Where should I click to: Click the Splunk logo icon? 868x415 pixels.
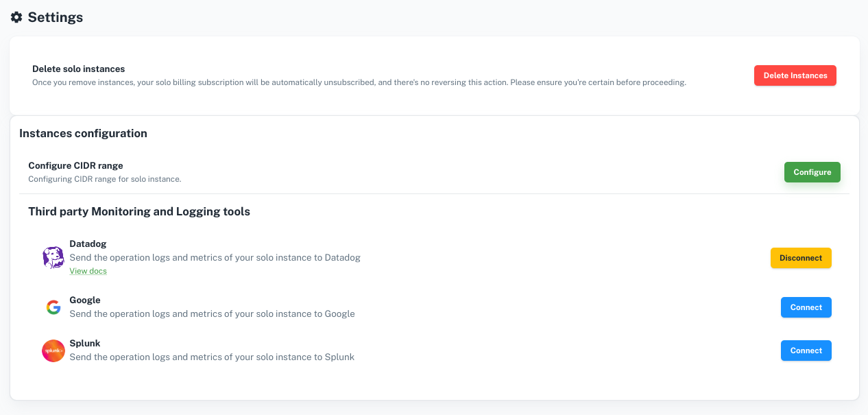click(53, 351)
